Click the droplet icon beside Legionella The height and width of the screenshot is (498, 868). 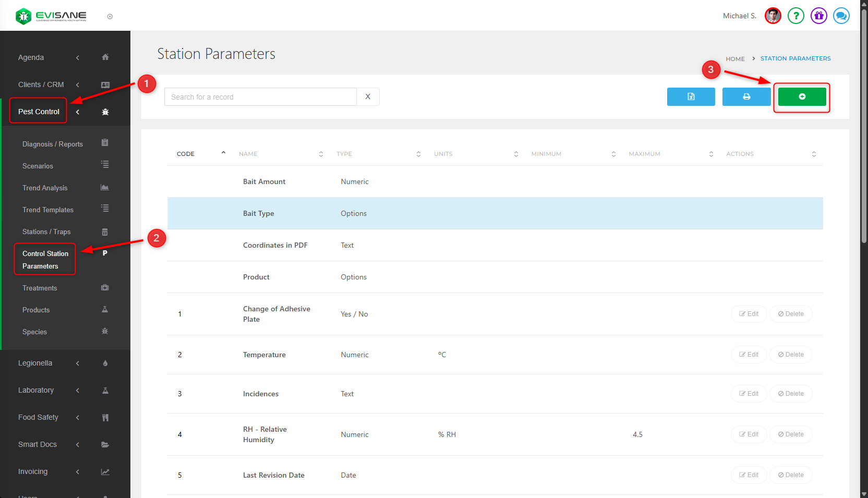pyautogui.click(x=105, y=363)
